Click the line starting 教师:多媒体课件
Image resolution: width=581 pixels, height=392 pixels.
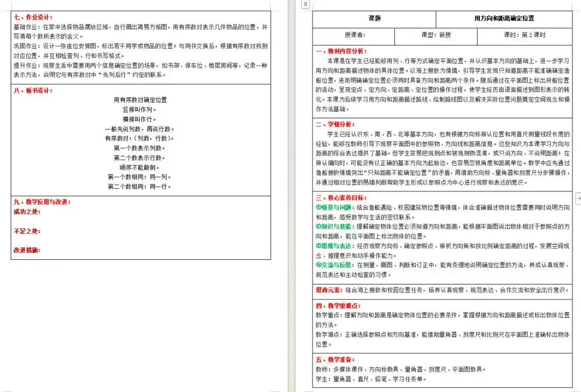(401, 369)
